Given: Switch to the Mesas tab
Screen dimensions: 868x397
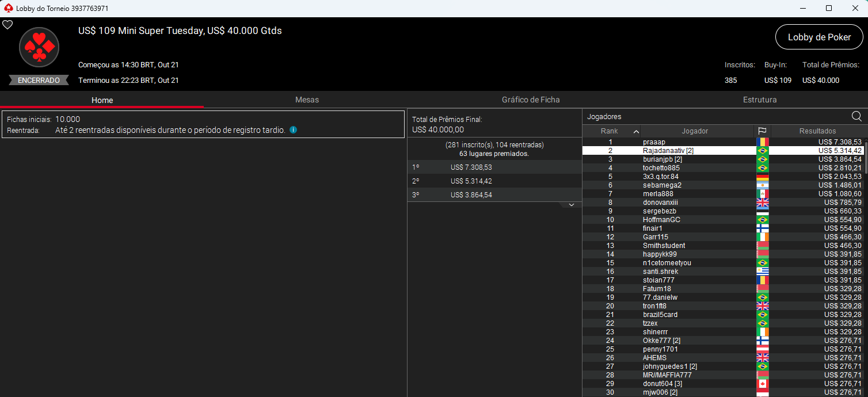Looking at the screenshot, I should click(307, 100).
